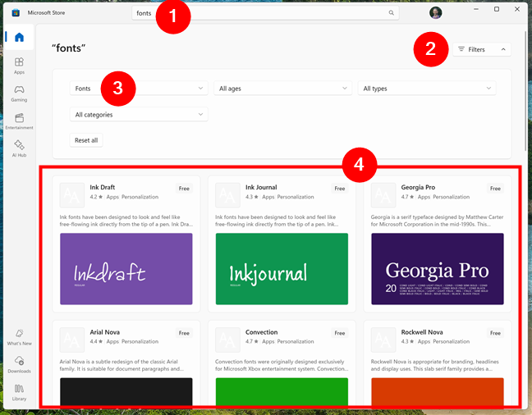The height and width of the screenshot is (415, 532).
Task: Open the Arial Nova black preview image
Action: [x=126, y=391]
